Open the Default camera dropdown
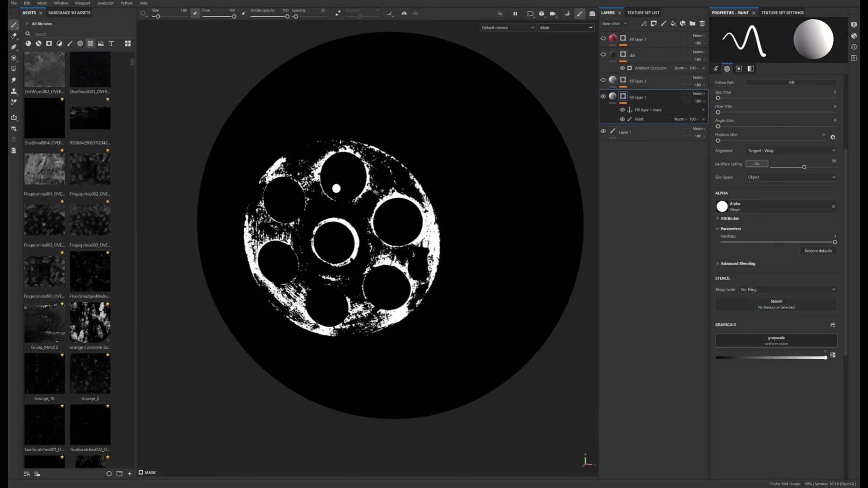 (508, 28)
